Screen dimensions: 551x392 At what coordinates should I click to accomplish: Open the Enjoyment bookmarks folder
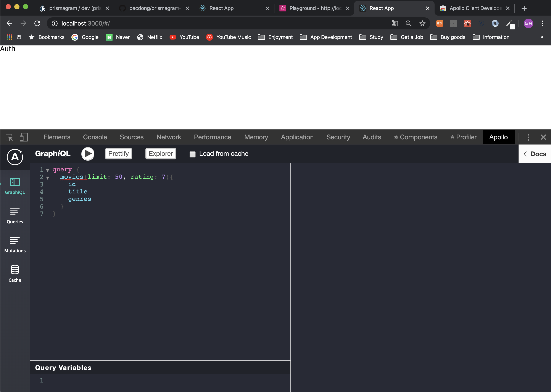tap(275, 37)
